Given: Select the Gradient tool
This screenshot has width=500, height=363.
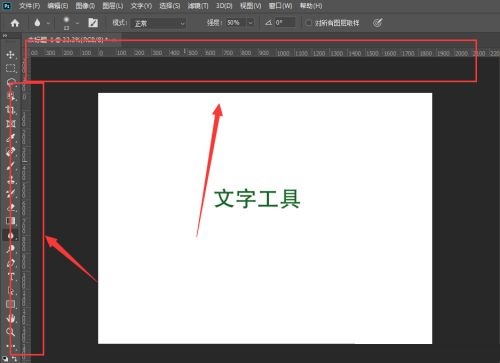Looking at the screenshot, I should (x=10, y=221).
